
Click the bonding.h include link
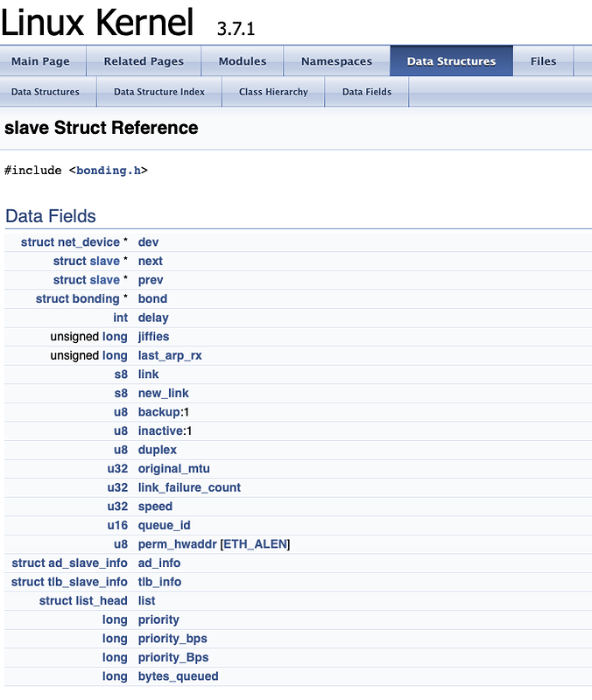pos(108,170)
